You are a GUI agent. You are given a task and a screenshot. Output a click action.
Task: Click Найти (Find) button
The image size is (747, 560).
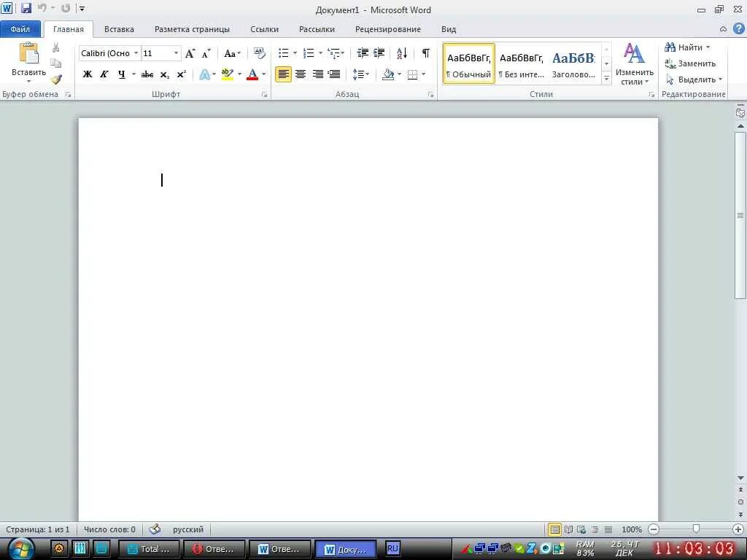coord(687,47)
